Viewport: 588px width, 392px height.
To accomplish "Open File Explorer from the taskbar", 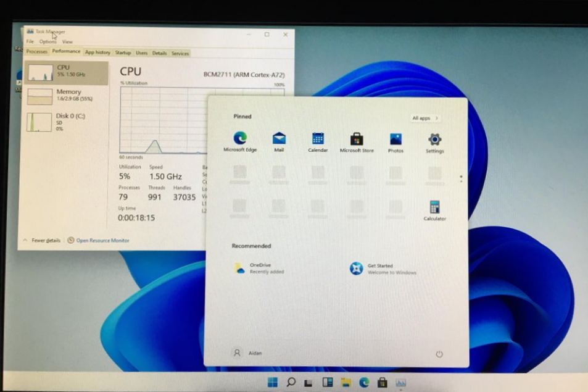I will (x=346, y=382).
